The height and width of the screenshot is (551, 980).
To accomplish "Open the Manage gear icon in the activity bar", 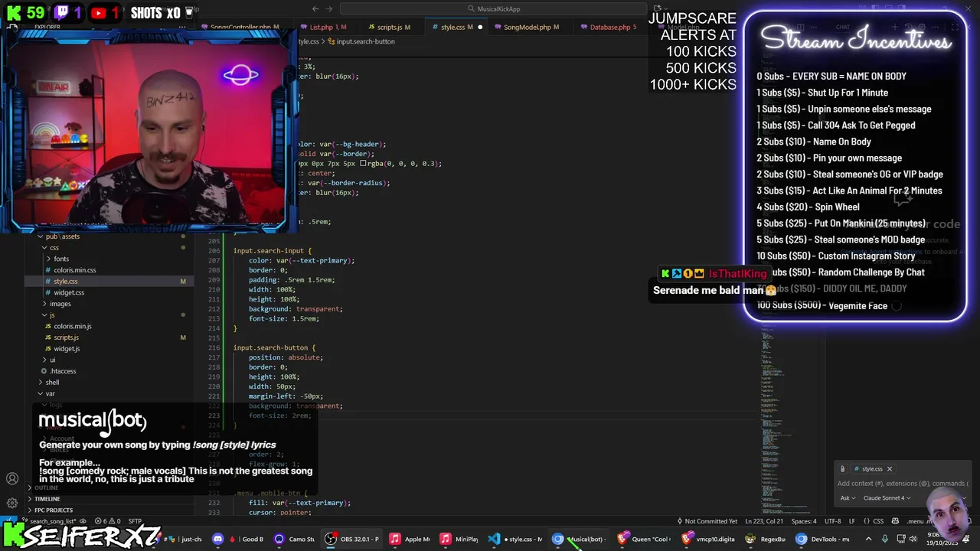I will point(12,503).
